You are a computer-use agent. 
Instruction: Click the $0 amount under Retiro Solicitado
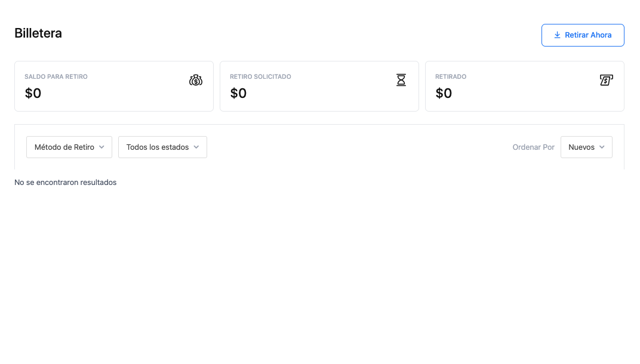(x=238, y=93)
